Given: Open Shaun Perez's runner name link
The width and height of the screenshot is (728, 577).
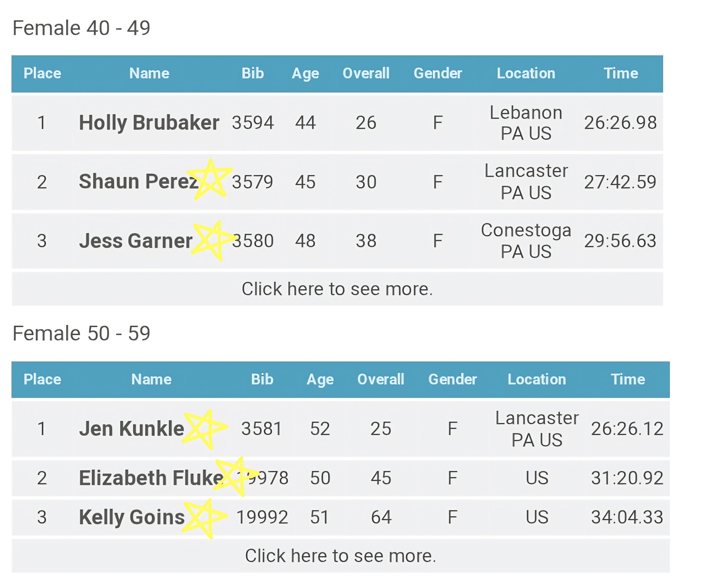Looking at the screenshot, I should coord(137,182).
